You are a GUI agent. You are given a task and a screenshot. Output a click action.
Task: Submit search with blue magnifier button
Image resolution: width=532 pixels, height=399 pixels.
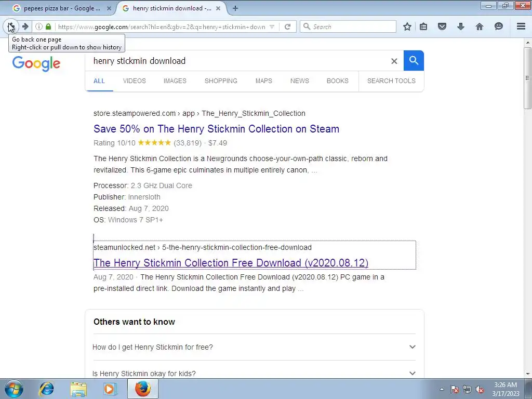pos(414,61)
